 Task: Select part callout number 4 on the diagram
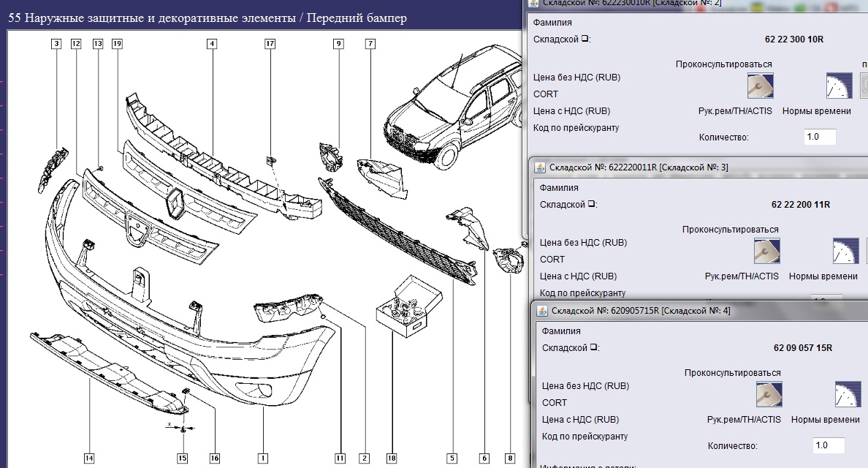pos(211,44)
